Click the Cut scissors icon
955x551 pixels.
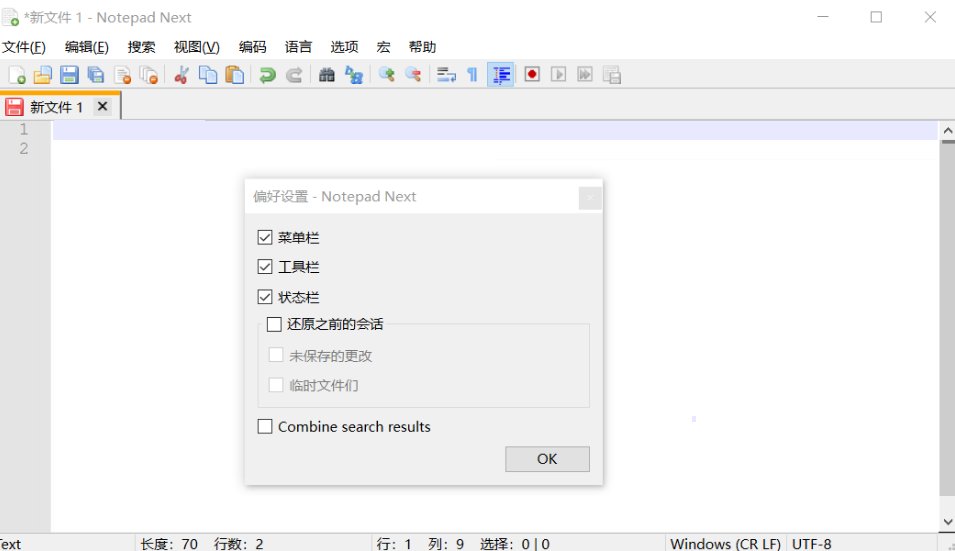pyautogui.click(x=181, y=75)
